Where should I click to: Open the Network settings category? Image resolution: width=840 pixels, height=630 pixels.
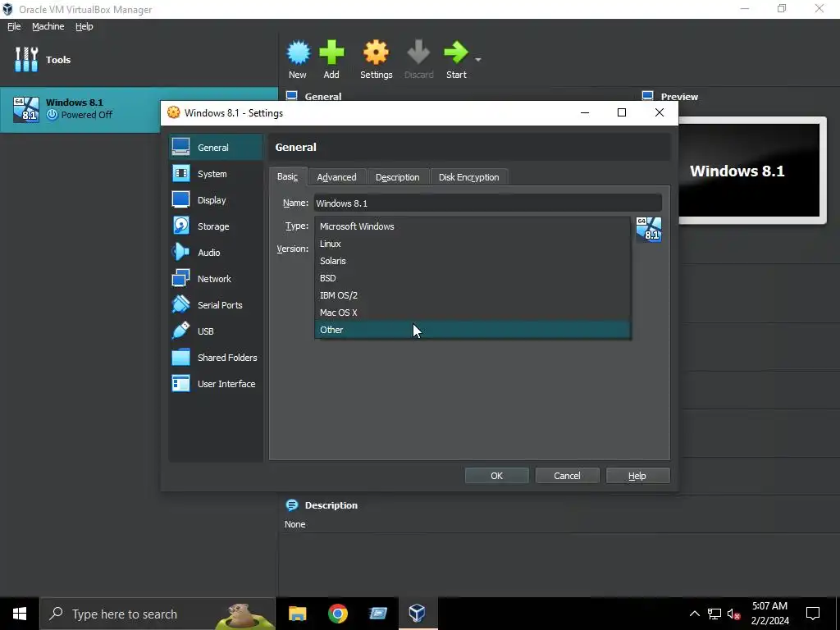click(x=216, y=279)
